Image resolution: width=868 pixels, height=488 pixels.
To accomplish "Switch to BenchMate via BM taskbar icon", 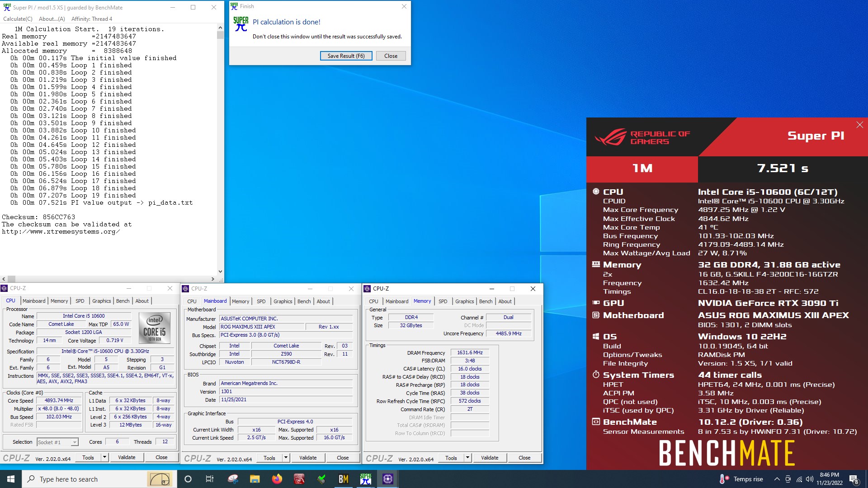I will coord(344,479).
